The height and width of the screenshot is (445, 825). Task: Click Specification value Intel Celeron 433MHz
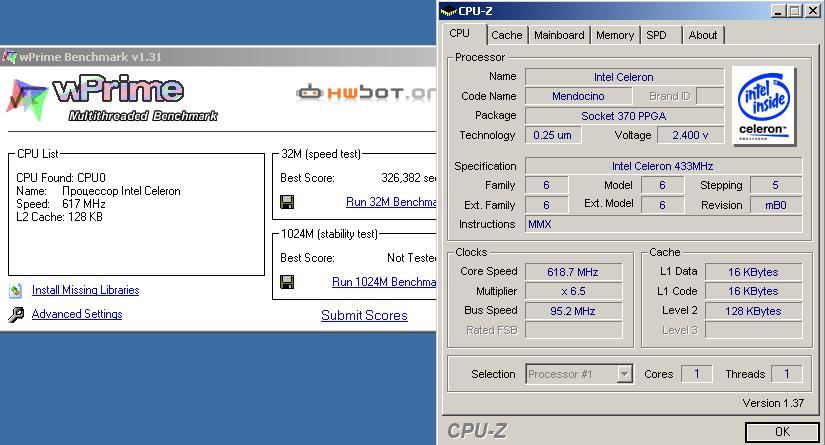[663, 166]
